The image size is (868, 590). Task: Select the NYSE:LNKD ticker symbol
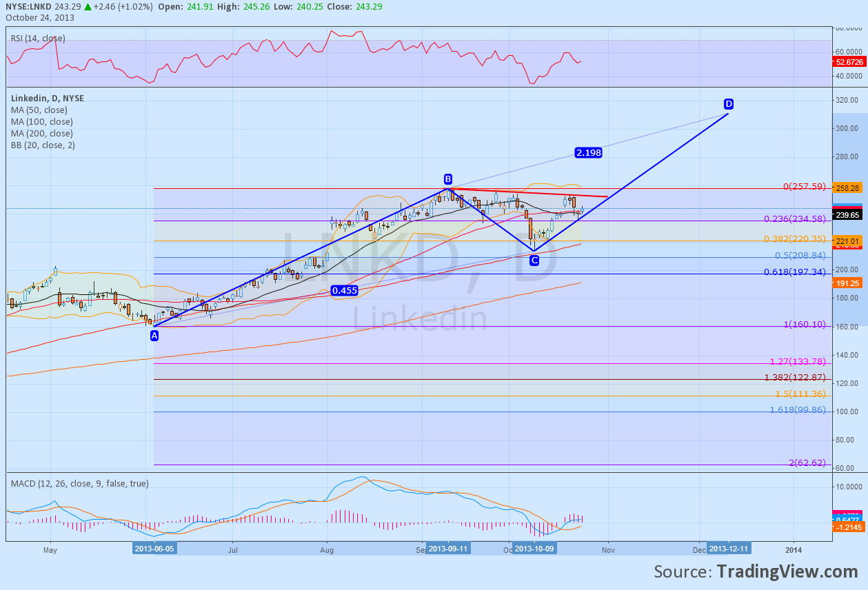click(30, 8)
